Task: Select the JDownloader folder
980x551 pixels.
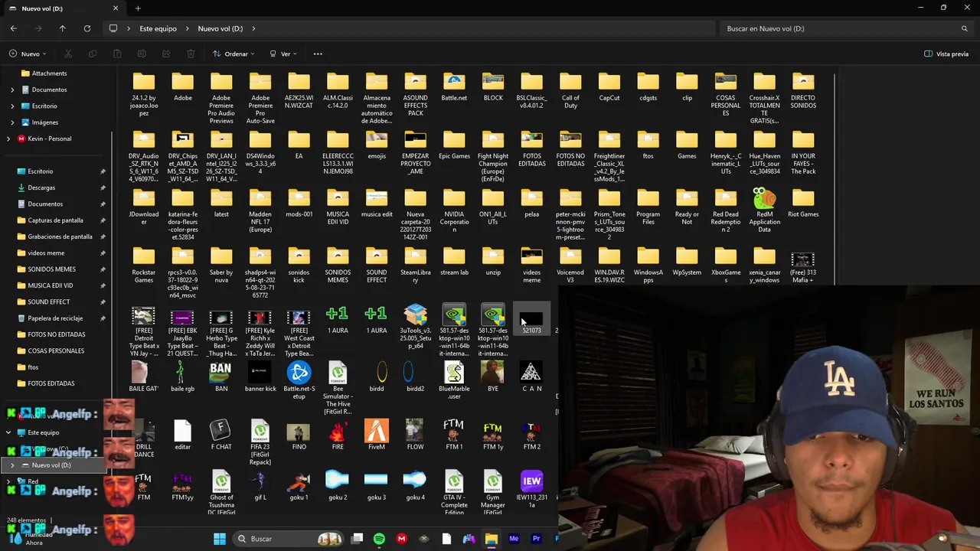Action: 143,207
